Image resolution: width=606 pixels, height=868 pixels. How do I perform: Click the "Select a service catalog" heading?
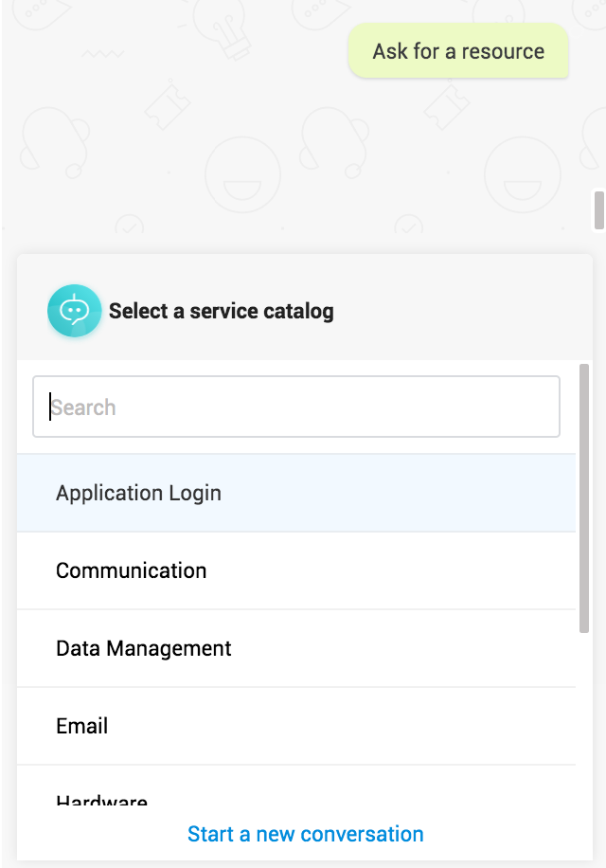(x=221, y=311)
